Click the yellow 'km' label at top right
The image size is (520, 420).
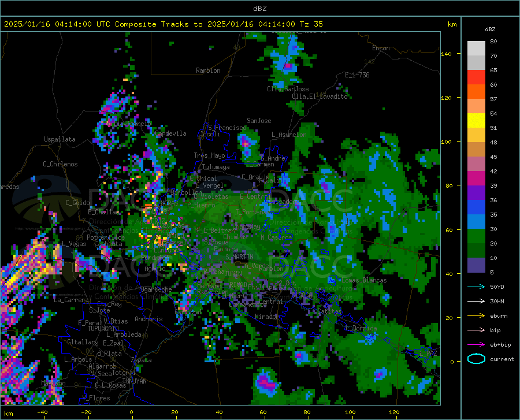click(x=452, y=24)
